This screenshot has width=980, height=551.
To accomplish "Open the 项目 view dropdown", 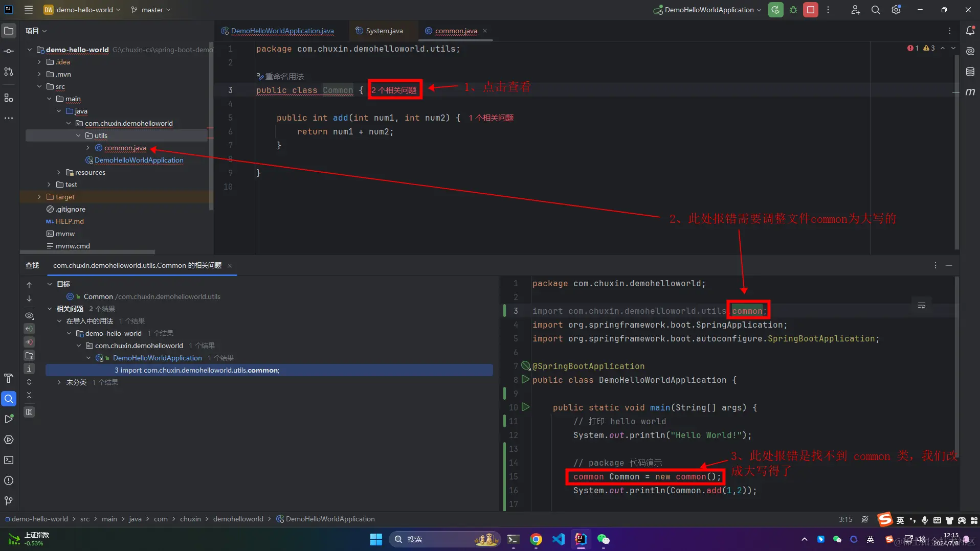I will (x=36, y=31).
